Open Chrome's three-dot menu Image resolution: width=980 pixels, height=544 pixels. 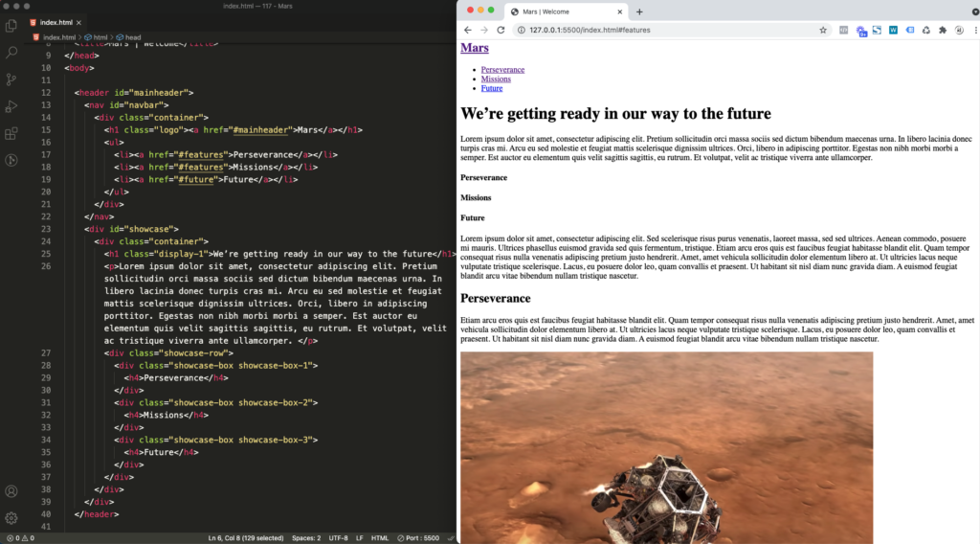975,30
